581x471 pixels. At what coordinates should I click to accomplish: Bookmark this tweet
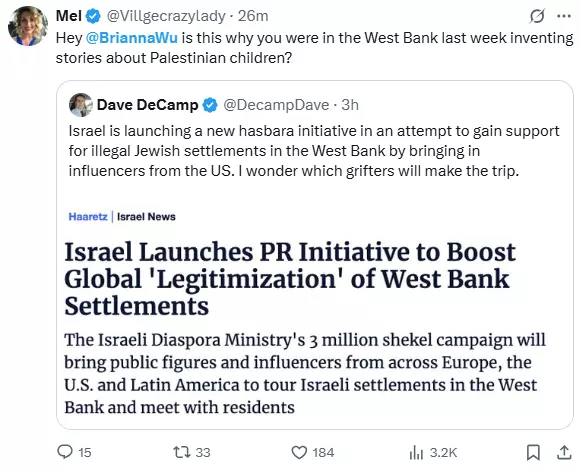pyautogui.click(x=533, y=452)
